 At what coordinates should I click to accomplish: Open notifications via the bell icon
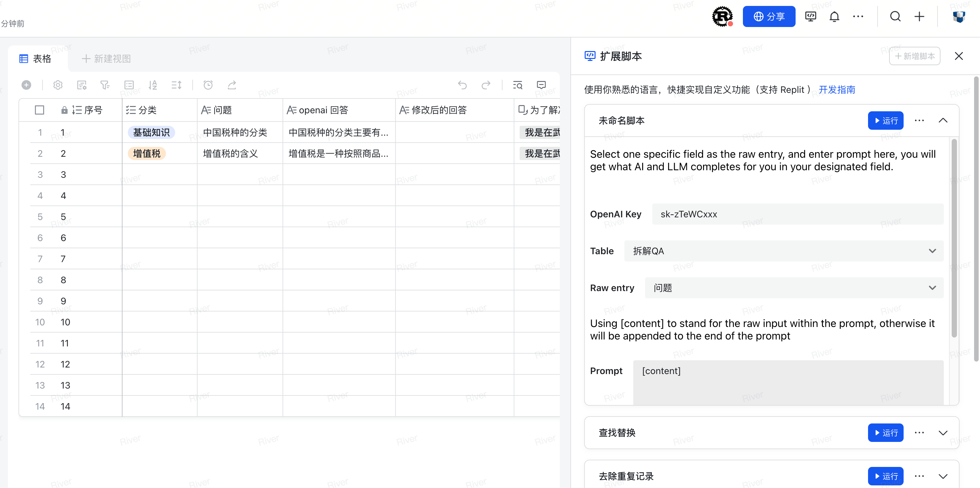click(x=834, y=16)
